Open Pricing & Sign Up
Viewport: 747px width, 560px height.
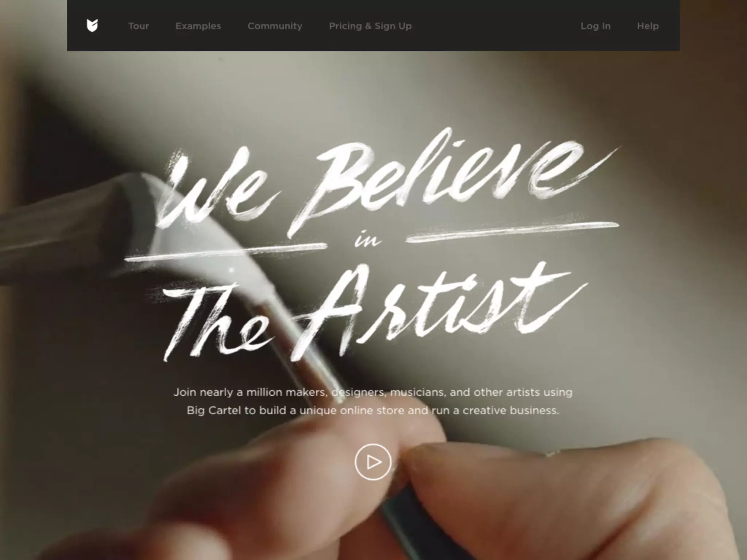370,26
